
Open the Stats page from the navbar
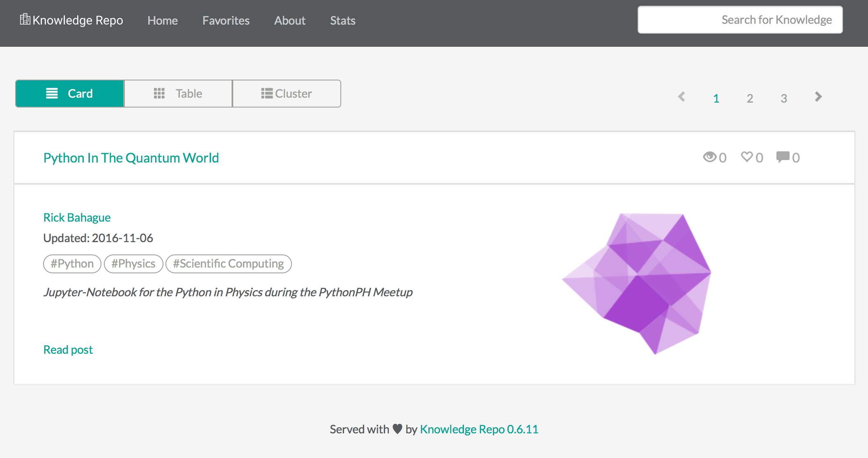(x=343, y=20)
